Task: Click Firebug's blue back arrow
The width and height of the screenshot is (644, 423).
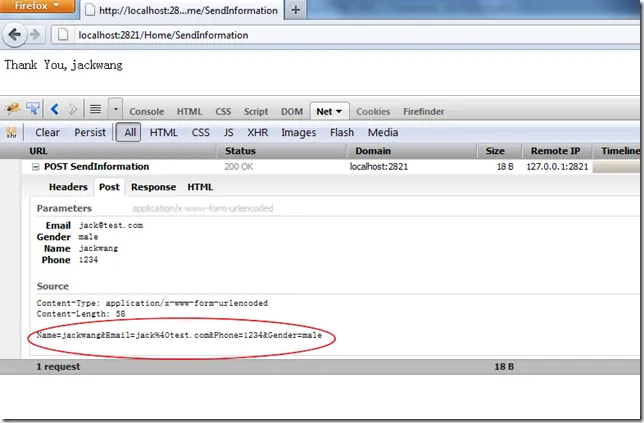Action: tap(54, 109)
